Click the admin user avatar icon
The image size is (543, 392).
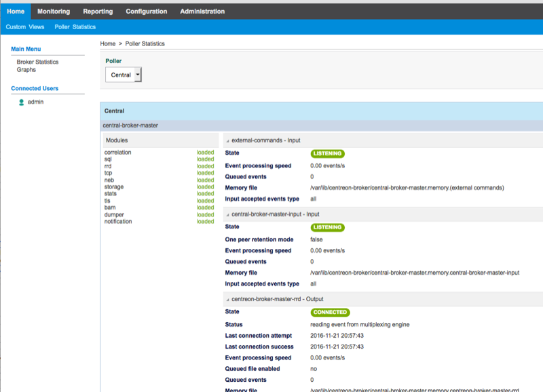point(22,102)
